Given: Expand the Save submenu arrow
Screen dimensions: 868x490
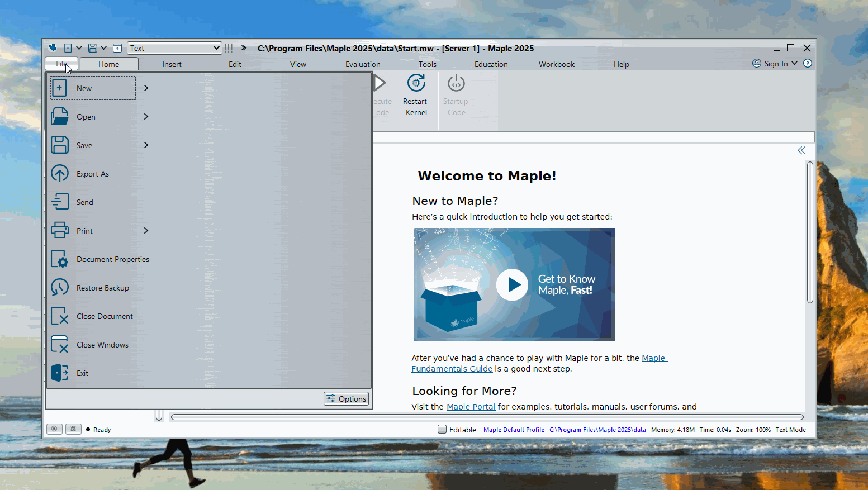Looking at the screenshot, I should (x=146, y=145).
